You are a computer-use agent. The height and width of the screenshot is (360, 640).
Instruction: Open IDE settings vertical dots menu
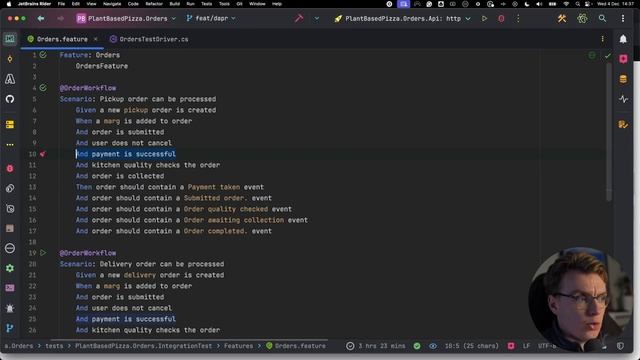coord(623,18)
